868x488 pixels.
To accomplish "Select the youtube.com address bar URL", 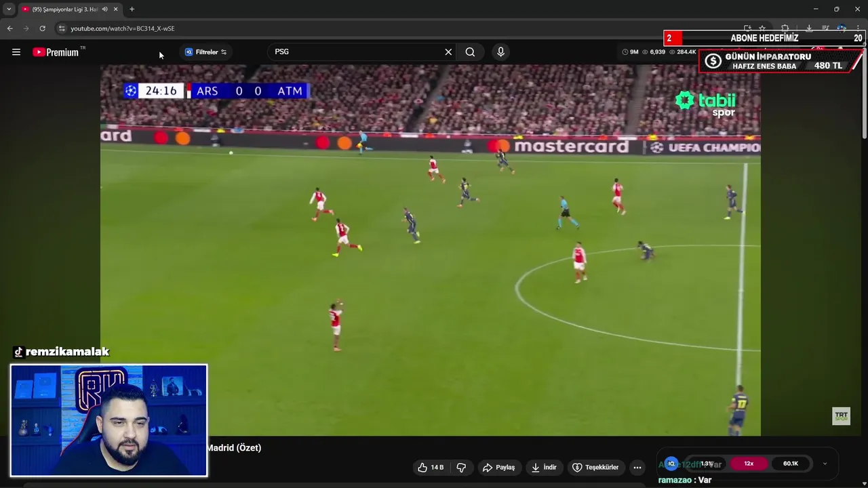I will (123, 28).
